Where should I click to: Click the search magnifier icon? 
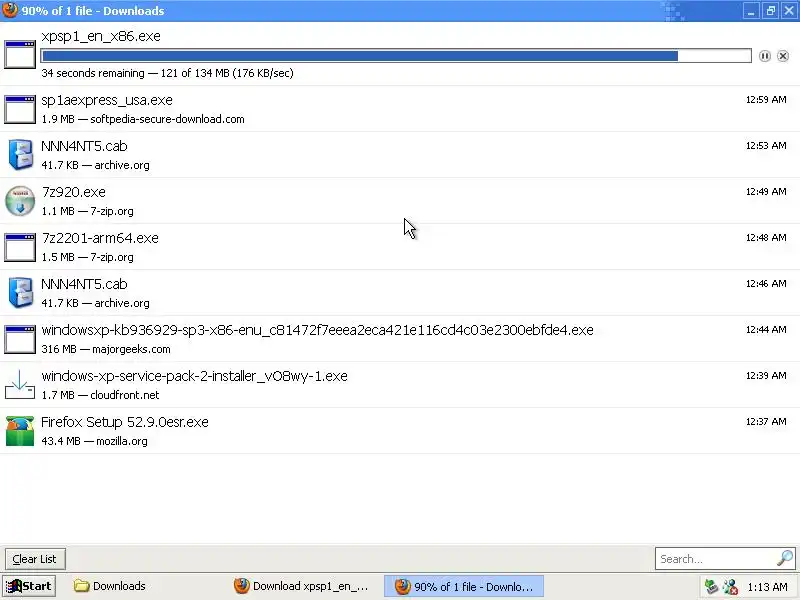(785, 558)
